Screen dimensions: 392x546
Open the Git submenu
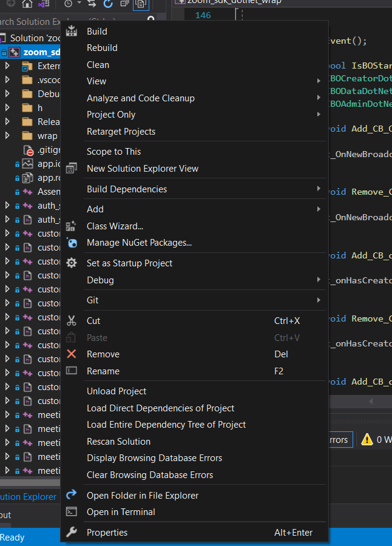tap(194, 300)
